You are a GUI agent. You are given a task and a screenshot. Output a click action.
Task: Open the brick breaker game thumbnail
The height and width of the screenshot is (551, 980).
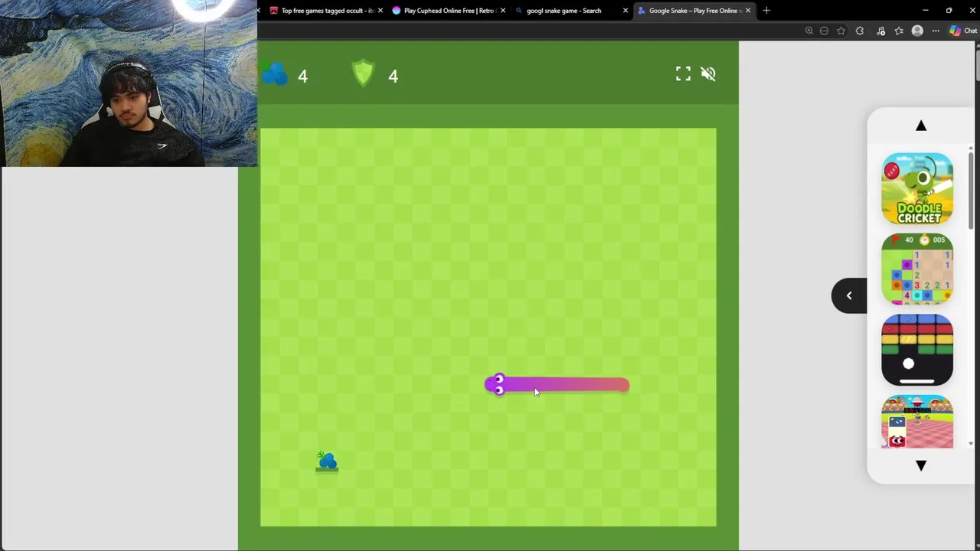[917, 350]
